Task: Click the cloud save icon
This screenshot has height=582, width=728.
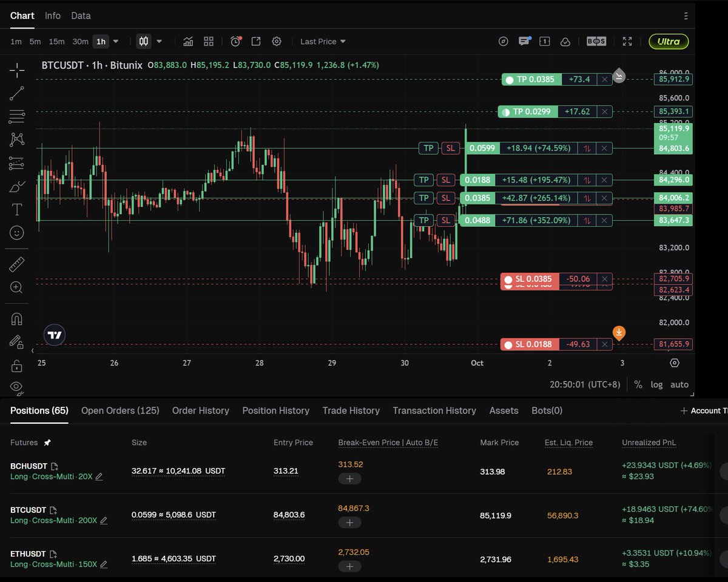Action: [565, 41]
